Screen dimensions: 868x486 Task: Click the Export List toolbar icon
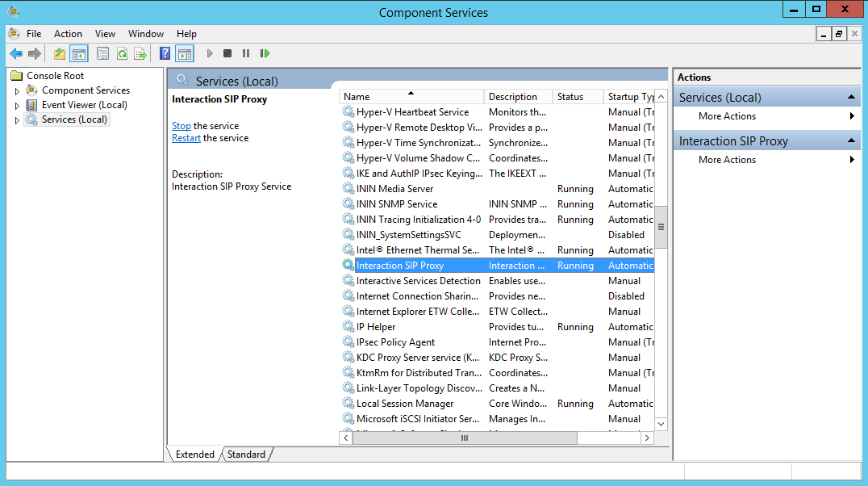click(x=140, y=54)
